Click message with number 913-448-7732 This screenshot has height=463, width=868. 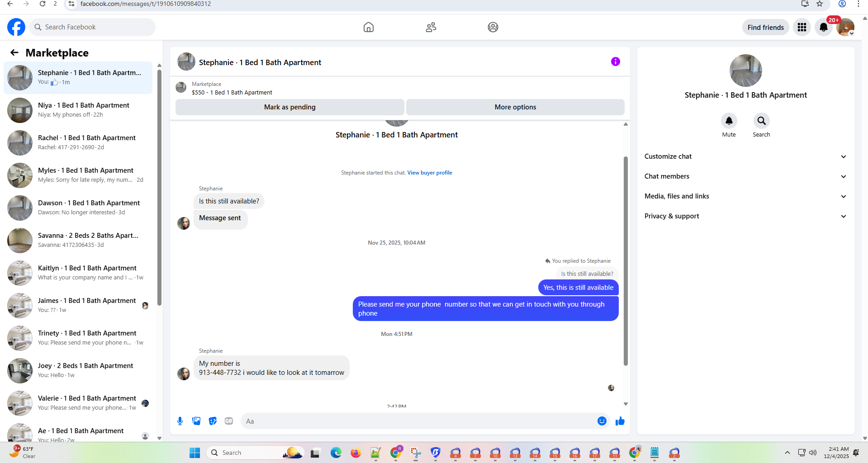pyautogui.click(x=271, y=368)
